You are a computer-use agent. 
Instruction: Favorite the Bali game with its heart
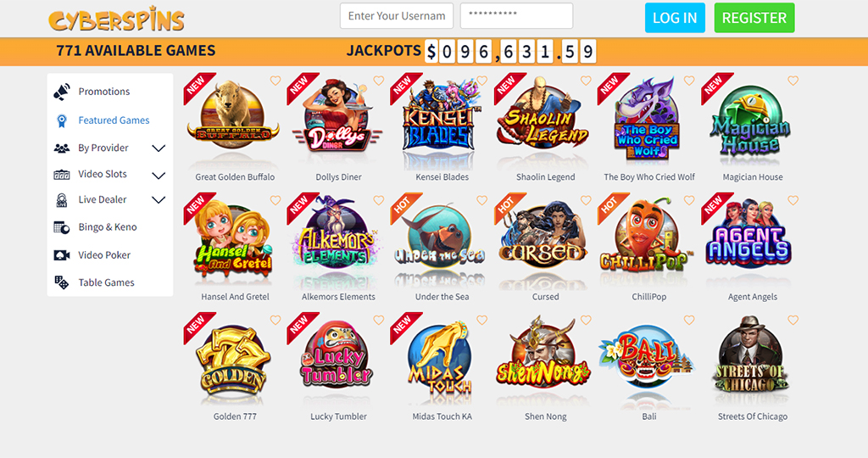[x=688, y=320]
